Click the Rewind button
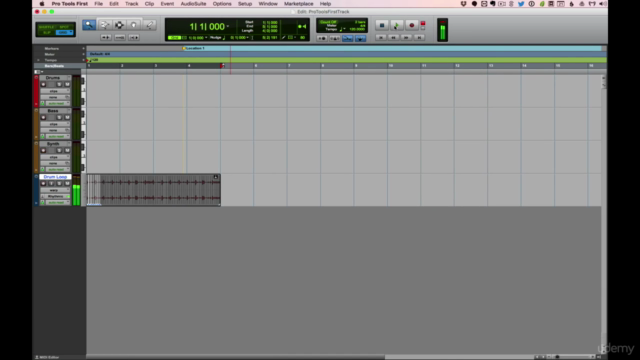 click(x=393, y=38)
